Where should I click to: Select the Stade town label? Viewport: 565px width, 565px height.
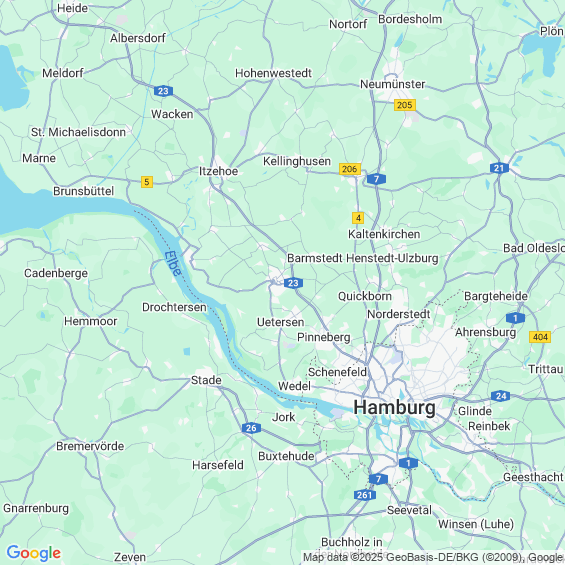(x=206, y=380)
